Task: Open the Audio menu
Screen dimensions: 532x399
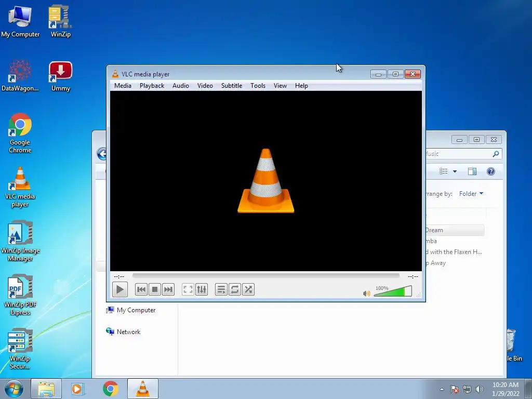Action: click(x=180, y=86)
